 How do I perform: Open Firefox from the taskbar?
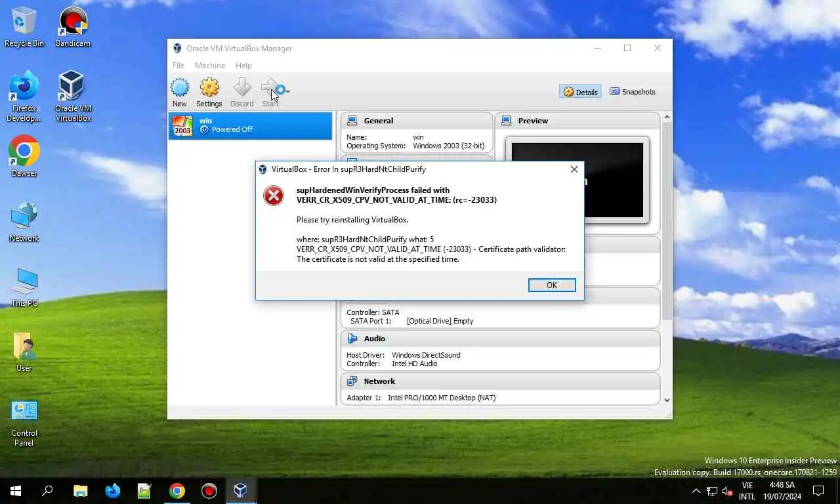click(112, 491)
